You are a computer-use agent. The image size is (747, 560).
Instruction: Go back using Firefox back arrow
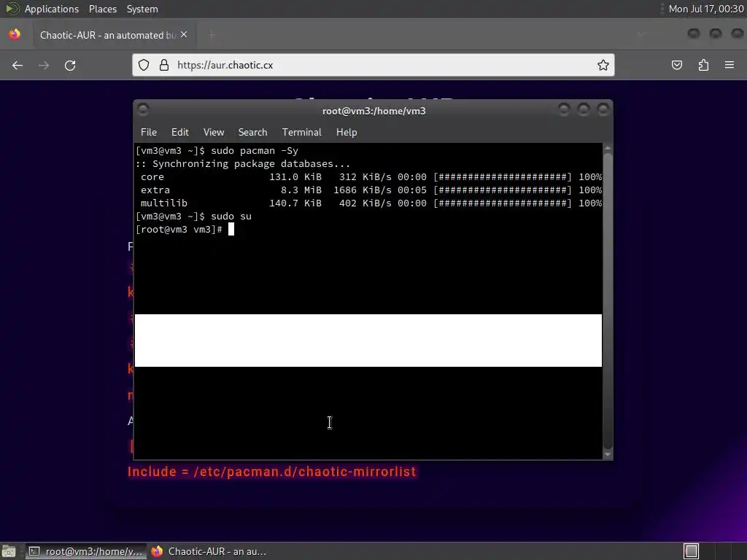tap(18, 65)
